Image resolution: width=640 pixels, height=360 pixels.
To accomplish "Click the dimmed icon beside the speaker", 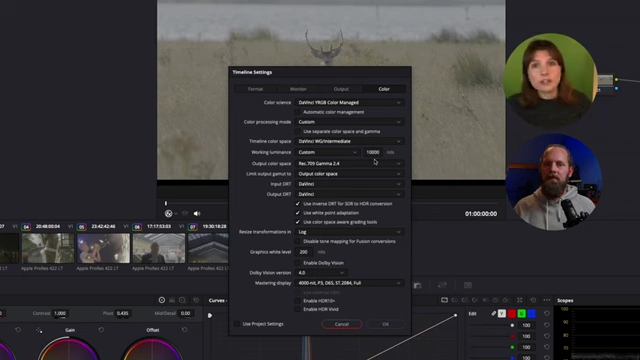I will tap(185, 213).
